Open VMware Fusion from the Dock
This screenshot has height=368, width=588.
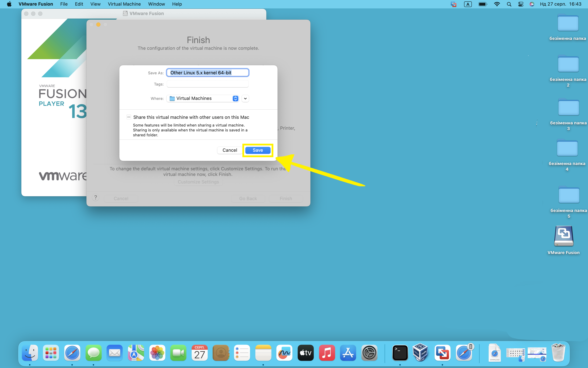[442, 353]
